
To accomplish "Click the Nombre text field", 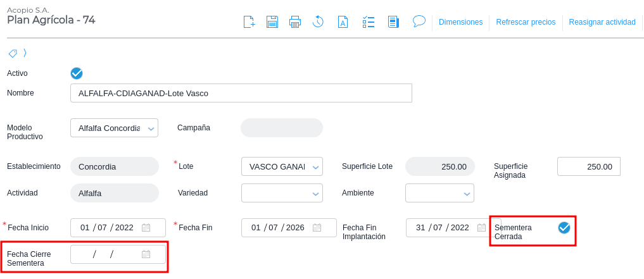I will click(241, 93).
